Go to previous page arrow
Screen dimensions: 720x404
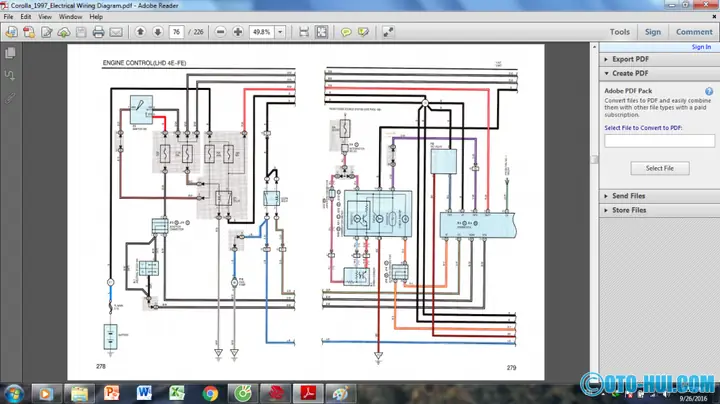tap(141, 32)
